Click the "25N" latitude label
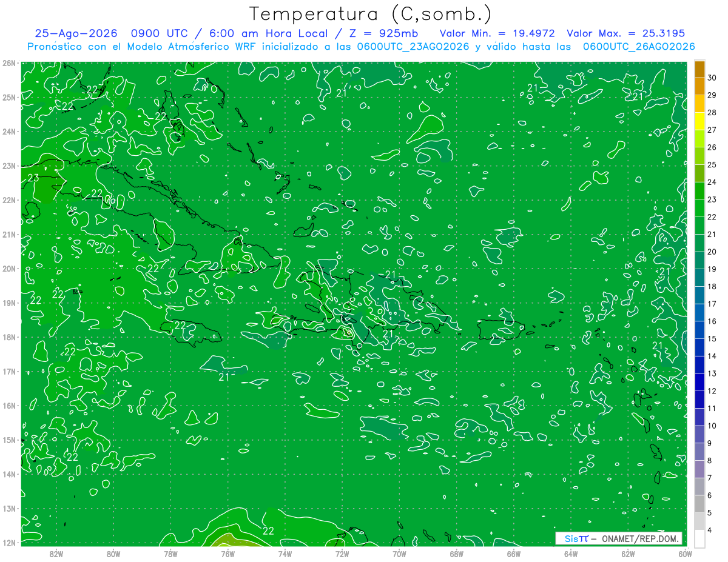728x562 pixels. 9,97
